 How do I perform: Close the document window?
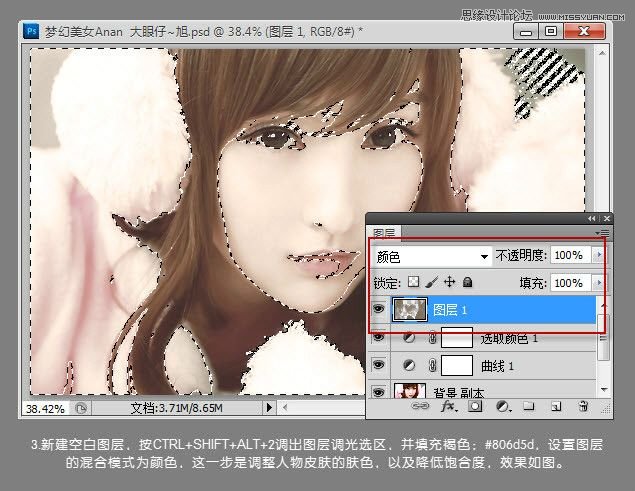click(x=584, y=32)
